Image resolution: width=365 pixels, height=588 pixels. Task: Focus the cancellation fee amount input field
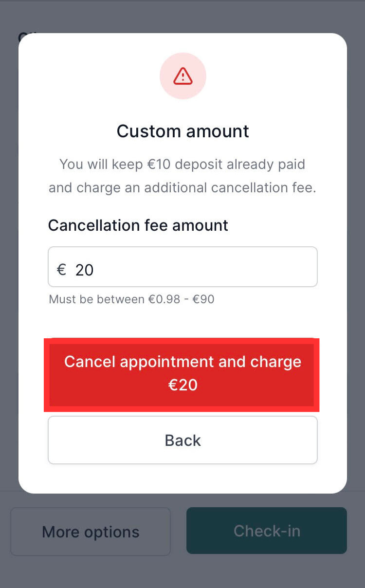(182, 267)
